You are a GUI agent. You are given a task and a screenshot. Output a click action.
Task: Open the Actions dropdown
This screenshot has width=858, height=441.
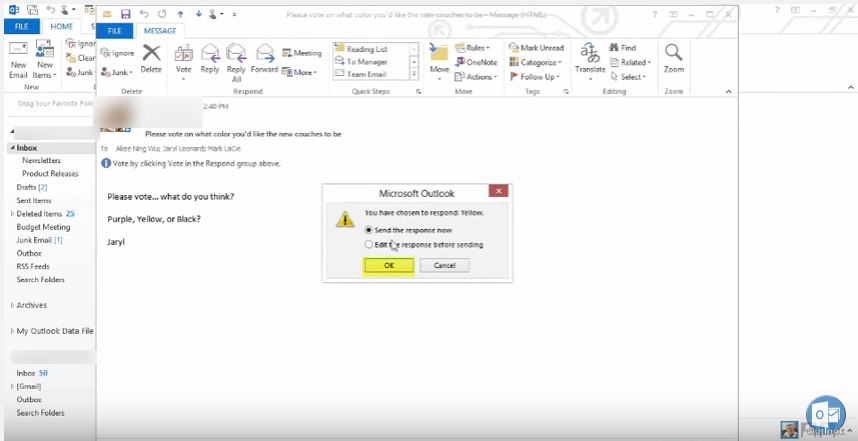(x=476, y=77)
